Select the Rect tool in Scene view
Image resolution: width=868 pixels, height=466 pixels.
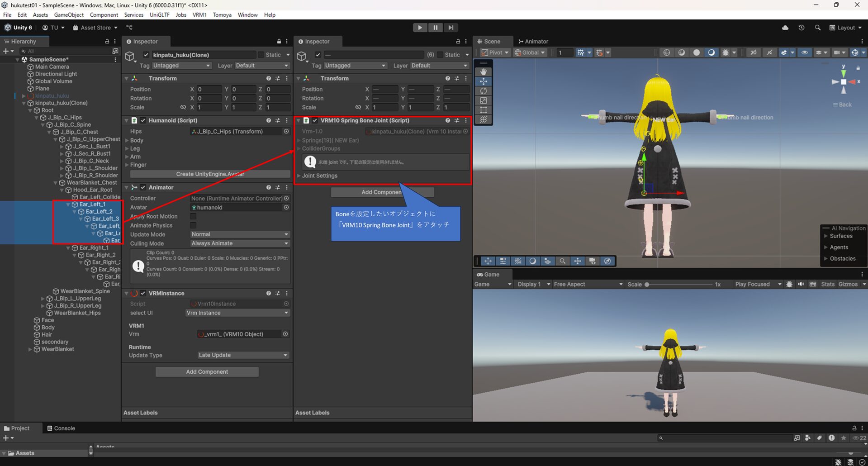coord(484,110)
